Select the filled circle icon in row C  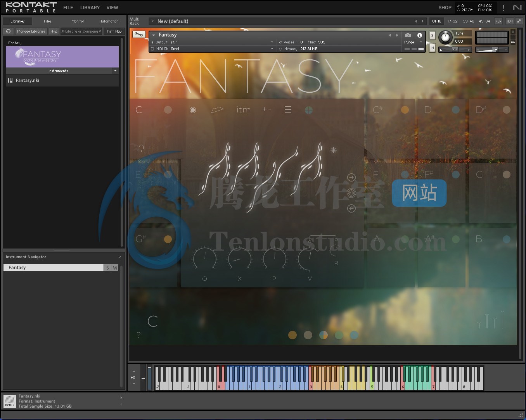(168, 110)
